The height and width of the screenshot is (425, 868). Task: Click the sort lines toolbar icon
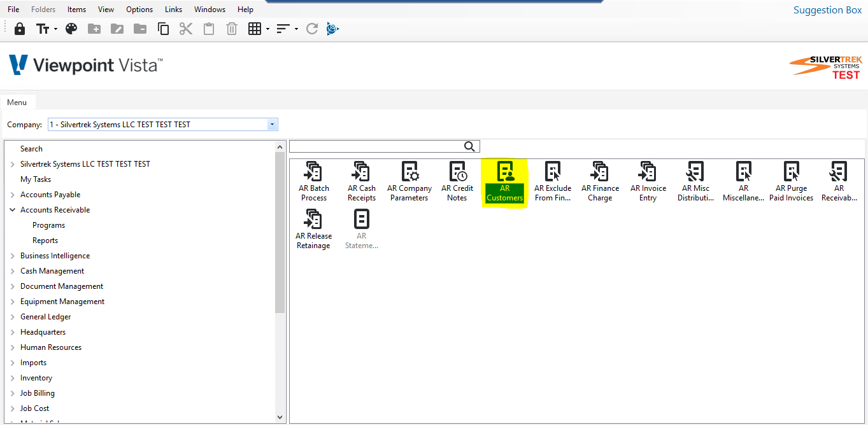coord(283,29)
